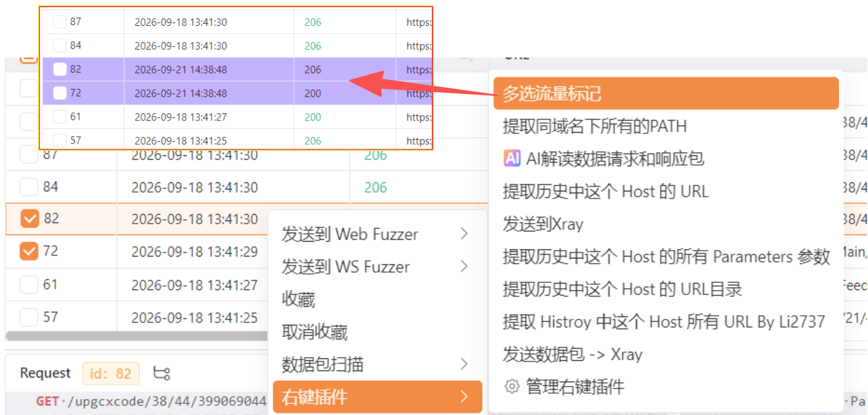Click the green 206 status in main row 84
The image size is (868, 415).
pyautogui.click(x=375, y=188)
